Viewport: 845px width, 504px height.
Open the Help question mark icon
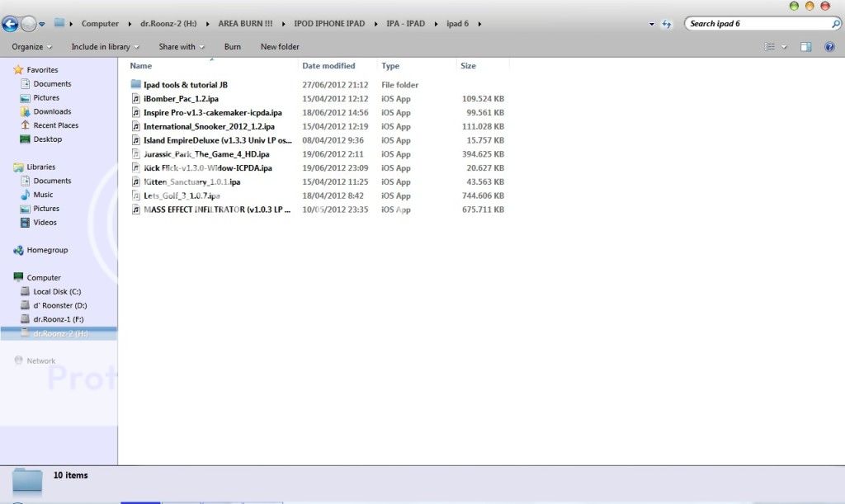[x=829, y=47]
